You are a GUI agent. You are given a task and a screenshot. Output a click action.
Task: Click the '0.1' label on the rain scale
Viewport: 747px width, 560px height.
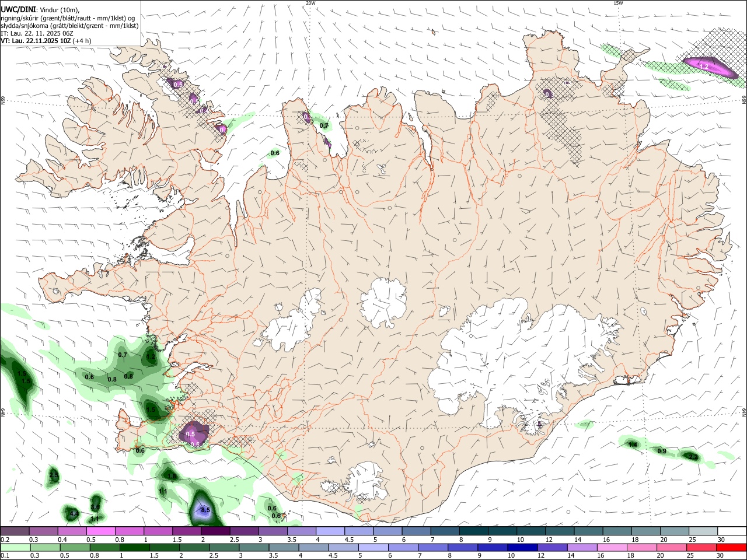click(x=5, y=555)
